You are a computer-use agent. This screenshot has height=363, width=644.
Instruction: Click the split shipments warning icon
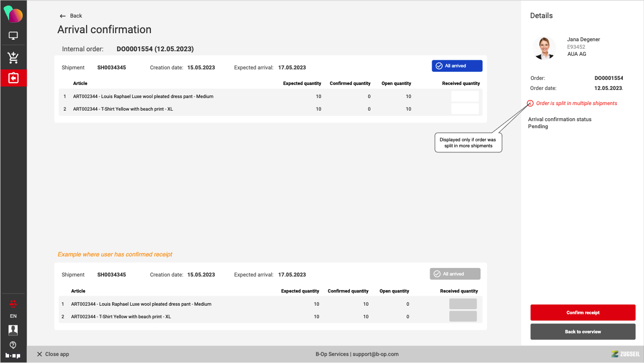click(530, 104)
